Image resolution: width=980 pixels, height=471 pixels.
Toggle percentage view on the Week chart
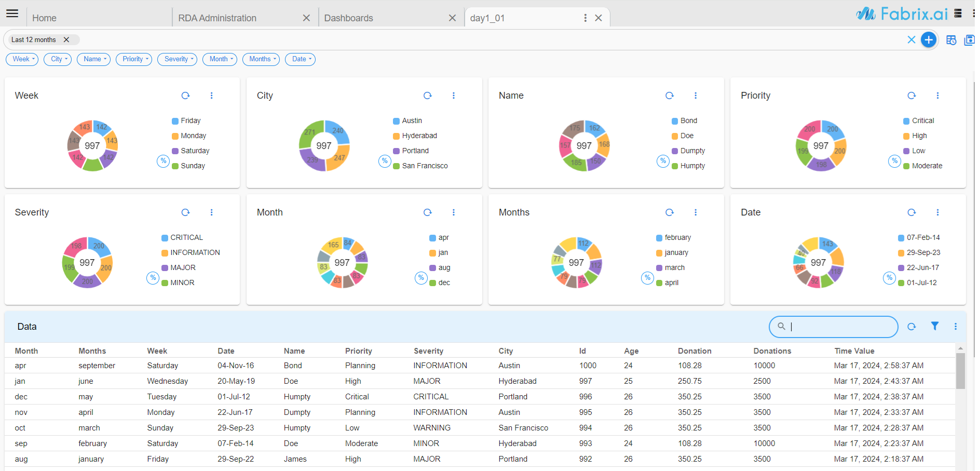(164, 161)
